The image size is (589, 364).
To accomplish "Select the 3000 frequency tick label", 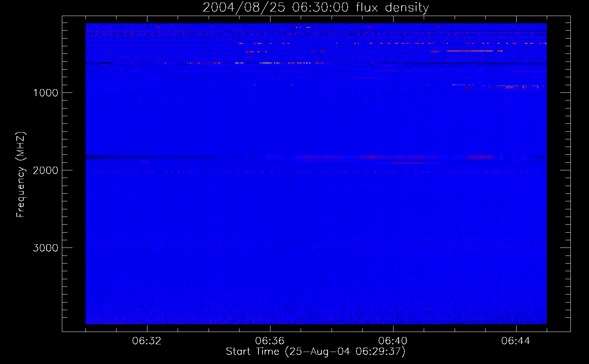I will 46,248.
